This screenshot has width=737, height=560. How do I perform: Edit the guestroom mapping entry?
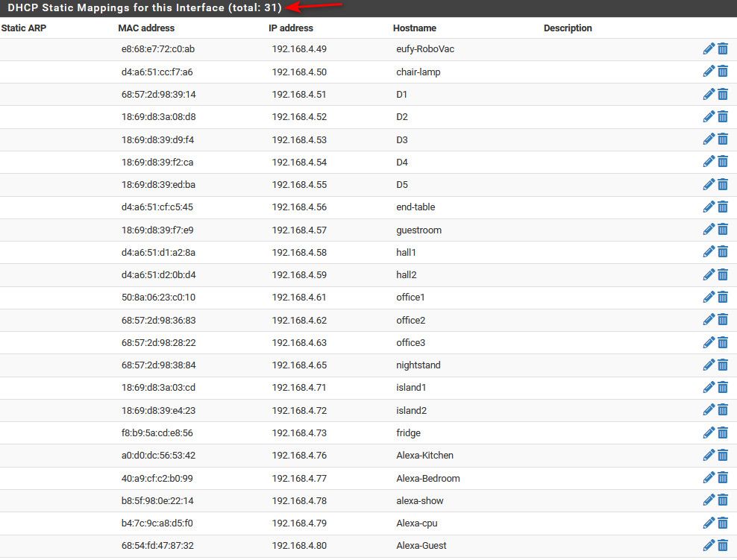pos(709,229)
